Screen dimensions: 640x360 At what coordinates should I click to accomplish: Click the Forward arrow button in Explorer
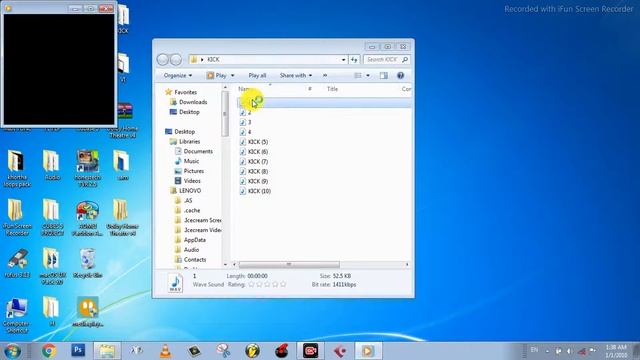pyautogui.click(x=176, y=60)
